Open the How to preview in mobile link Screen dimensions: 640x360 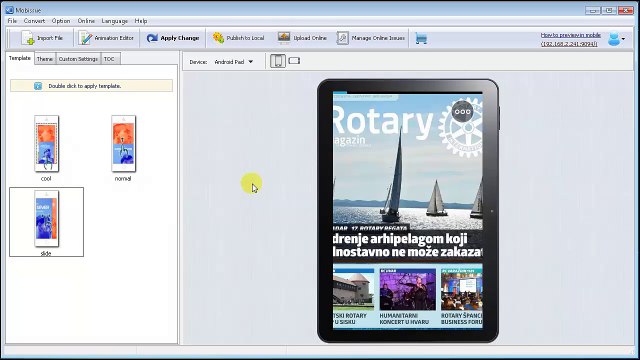click(570, 35)
